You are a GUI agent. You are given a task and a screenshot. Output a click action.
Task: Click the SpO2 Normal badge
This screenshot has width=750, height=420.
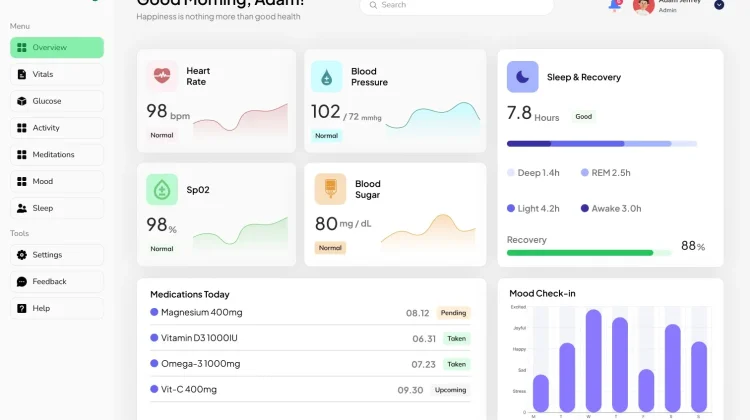point(162,249)
